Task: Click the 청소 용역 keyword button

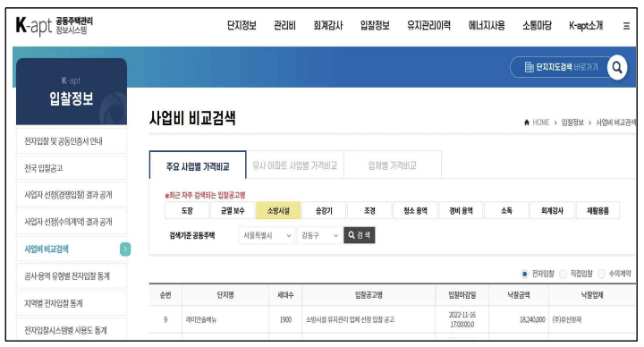Action: click(x=415, y=210)
